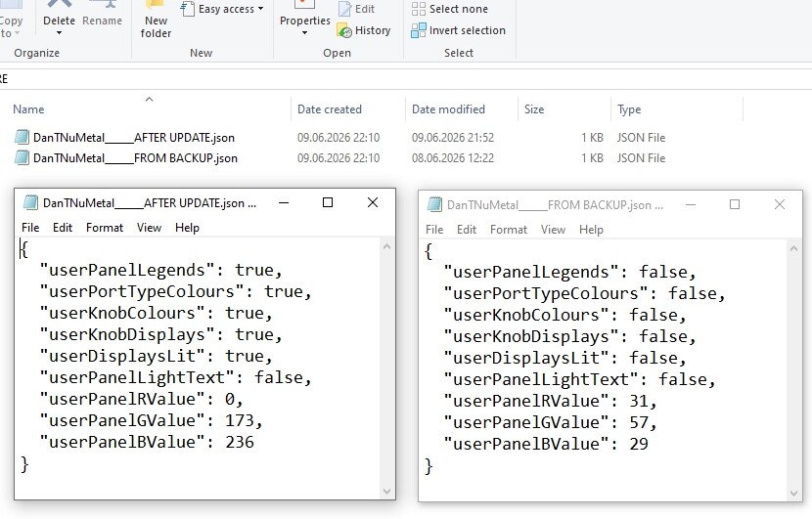The height and width of the screenshot is (519, 812).
Task: Click "userPanelBValue": 236 line in AFTER UPDATE
Action: [147, 443]
